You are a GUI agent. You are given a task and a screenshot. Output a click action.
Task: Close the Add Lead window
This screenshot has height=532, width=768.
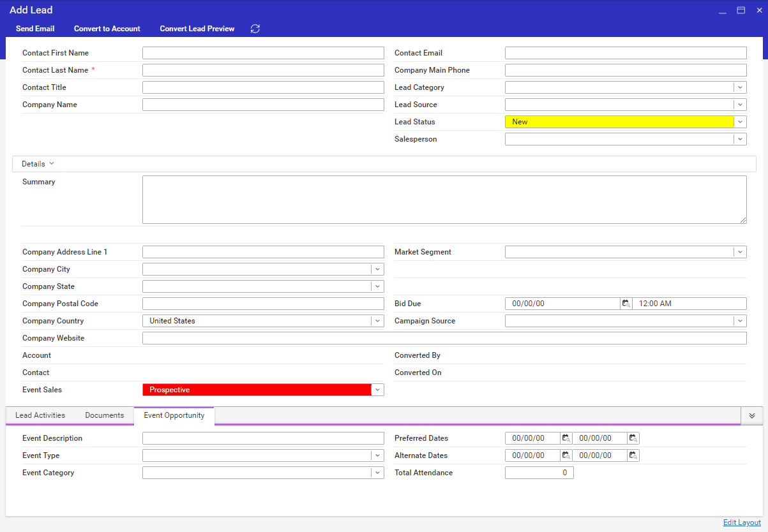760,10
